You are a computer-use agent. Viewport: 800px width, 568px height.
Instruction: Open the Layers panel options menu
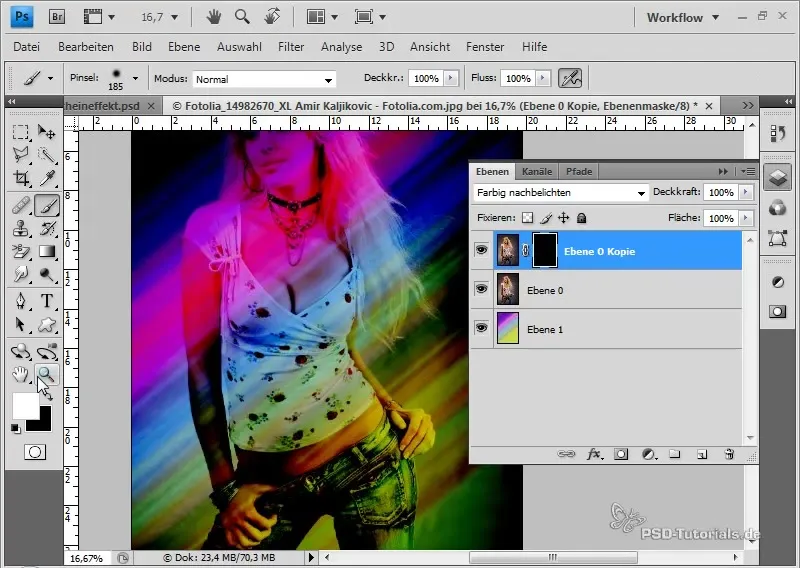click(748, 172)
